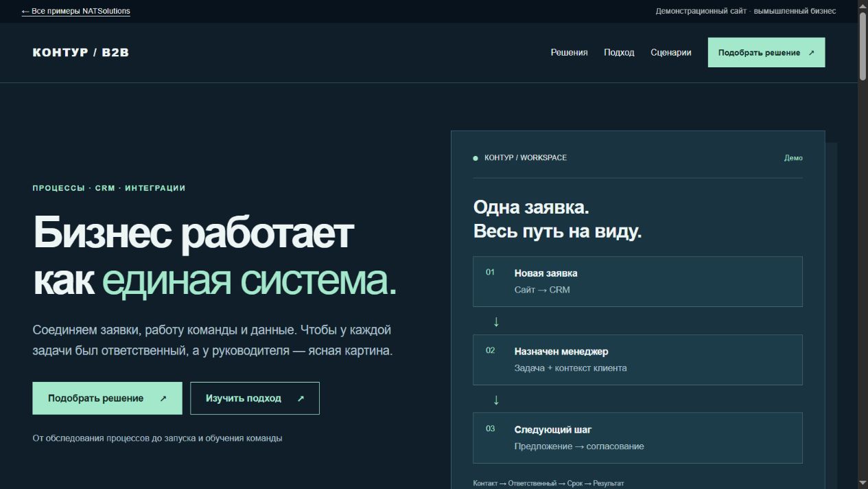Viewport: 868px width, 489px height.
Task: Click 'ПРОЦЕССЫ · CRM · ИНТЕГРАЦИИ' tagline
Action: coord(109,188)
